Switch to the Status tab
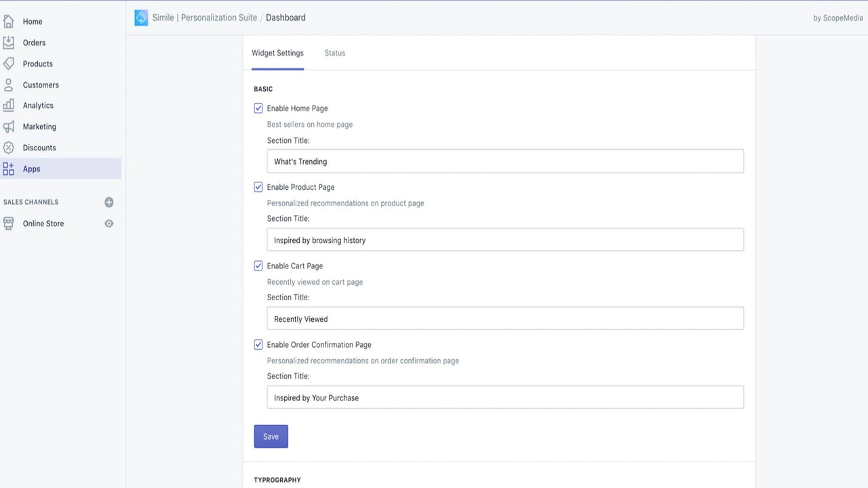Screen dimensions: 868x488 tap(334, 53)
